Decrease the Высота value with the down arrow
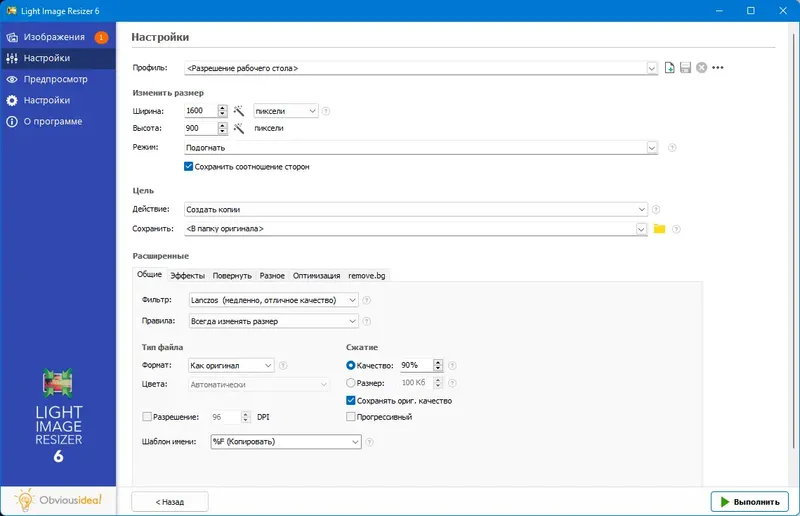 222,131
